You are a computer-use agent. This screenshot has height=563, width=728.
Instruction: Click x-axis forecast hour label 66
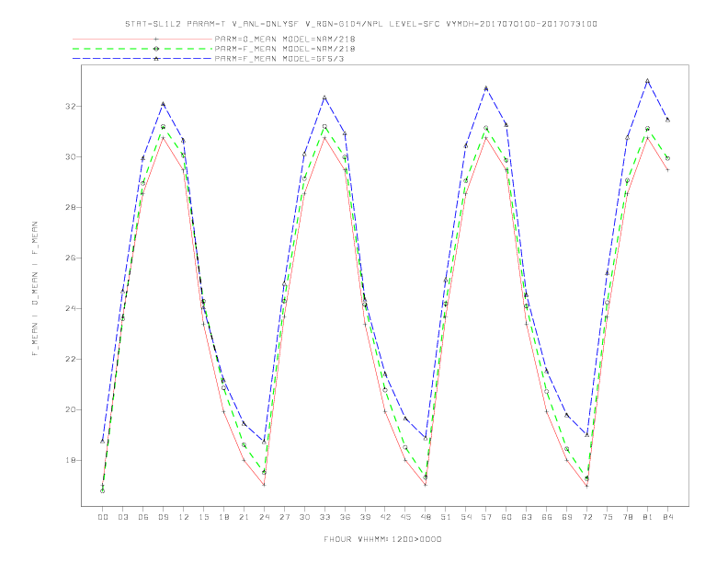[547, 517]
